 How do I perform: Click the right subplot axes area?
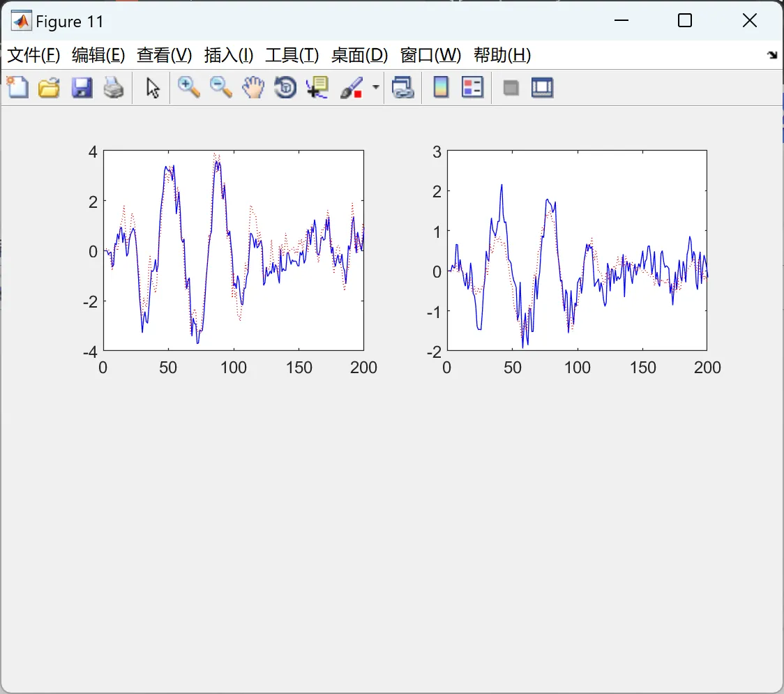point(577,250)
